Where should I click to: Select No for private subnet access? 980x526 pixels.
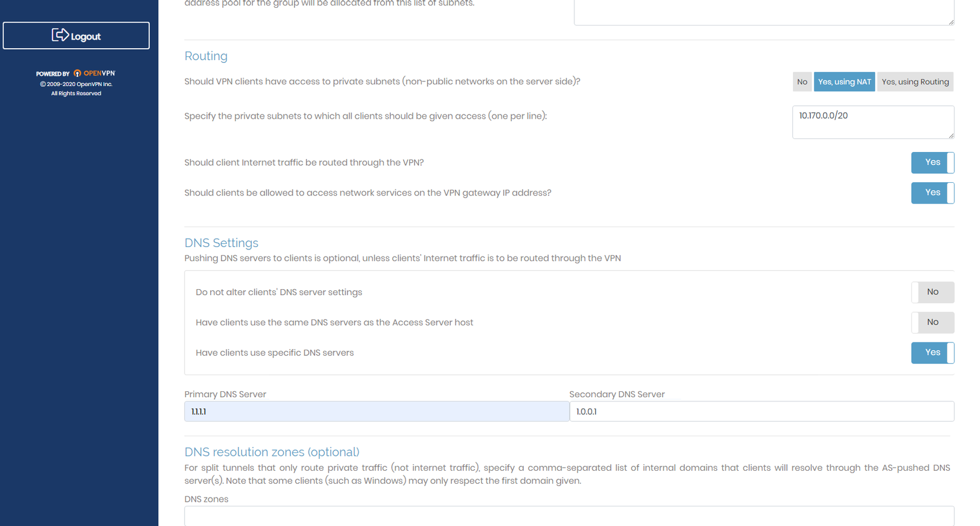pyautogui.click(x=802, y=82)
